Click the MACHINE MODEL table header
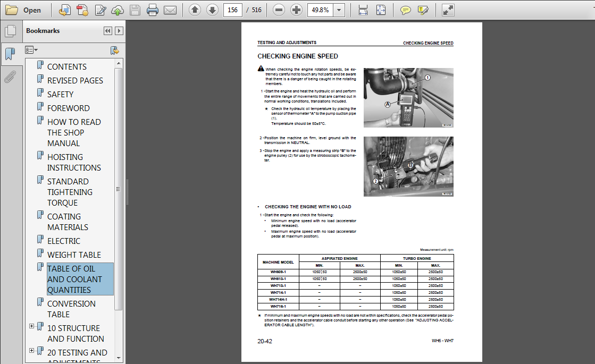 (278, 262)
